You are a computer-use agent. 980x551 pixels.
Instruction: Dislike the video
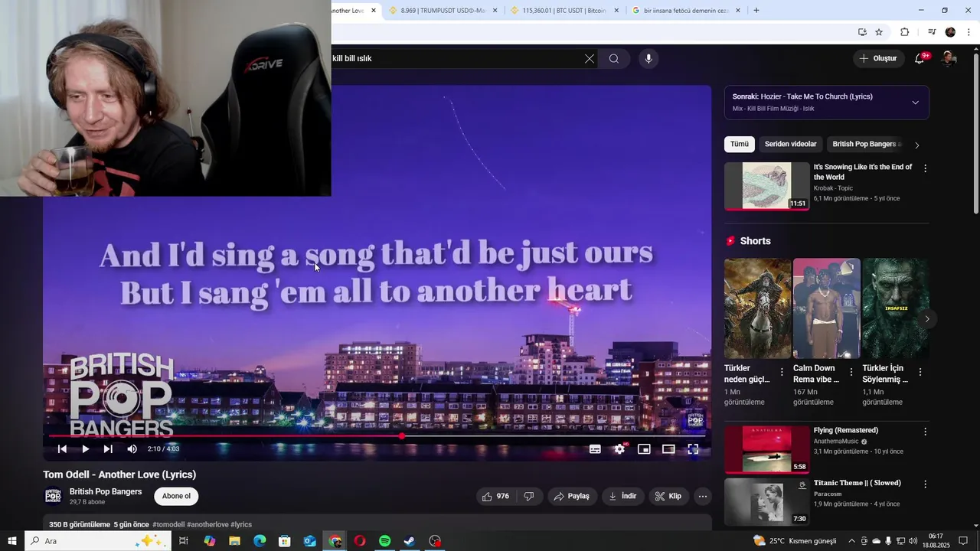528,496
